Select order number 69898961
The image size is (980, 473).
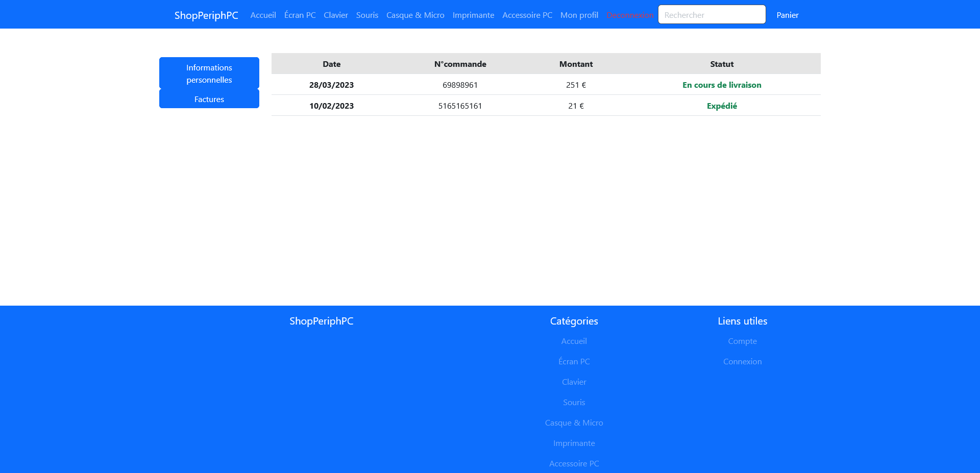pyautogui.click(x=460, y=85)
